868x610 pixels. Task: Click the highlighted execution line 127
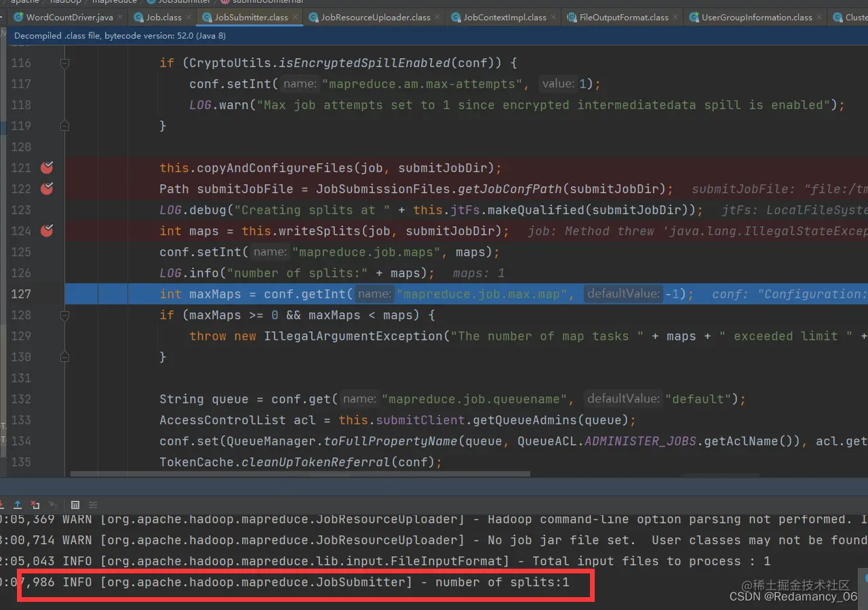pyautogui.click(x=466, y=294)
